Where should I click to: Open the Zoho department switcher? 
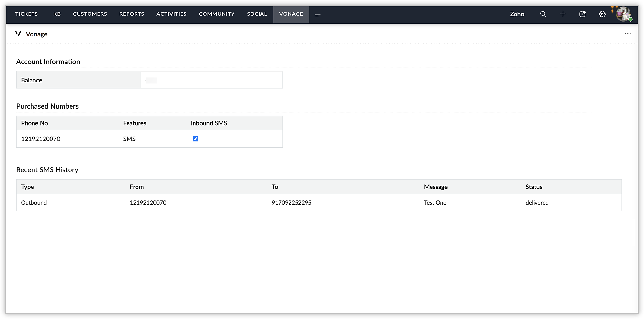click(517, 14)
